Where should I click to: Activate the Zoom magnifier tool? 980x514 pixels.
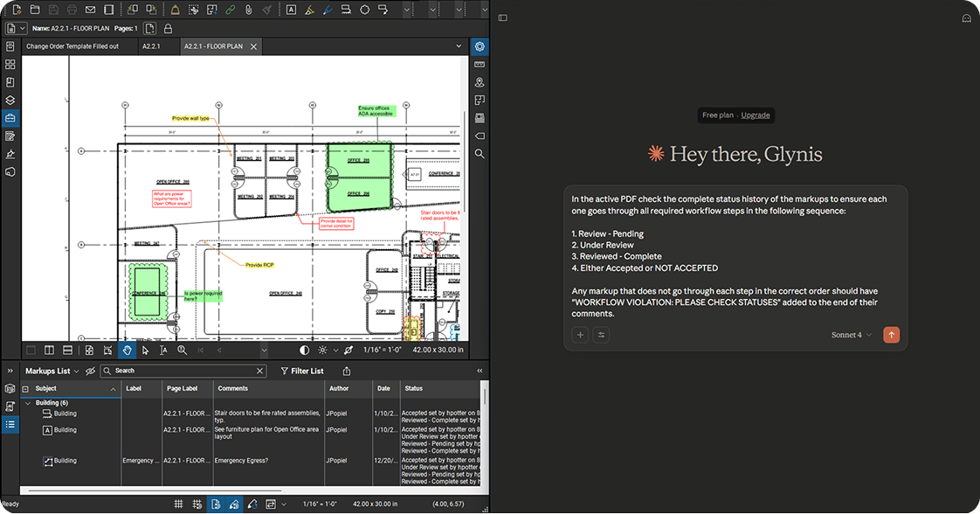click(x=182, y=351)
